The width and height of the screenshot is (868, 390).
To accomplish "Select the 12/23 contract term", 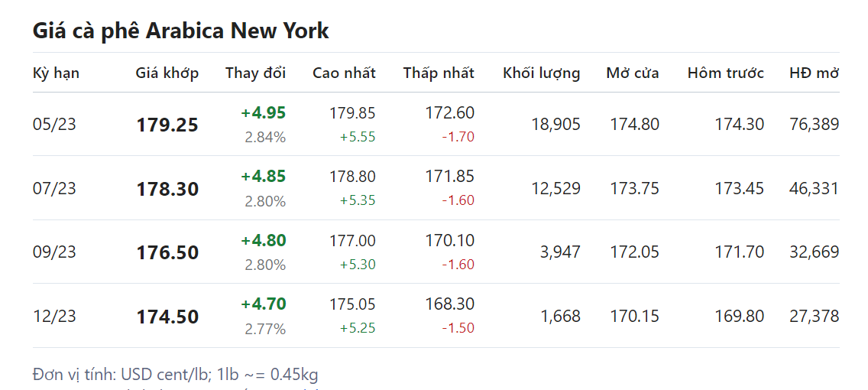I will click(x=54, y=317).
